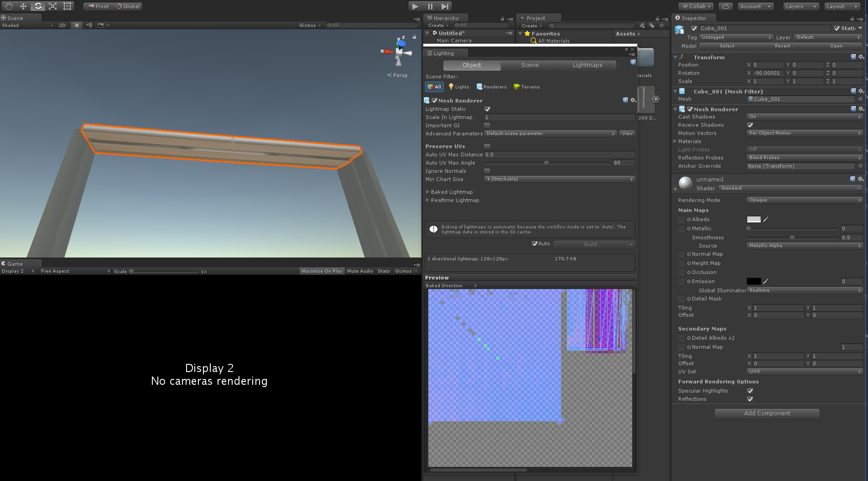Enable the Important GI checkbox
The height and width of the screenshot is (481, 868).
tap(487, 125)
